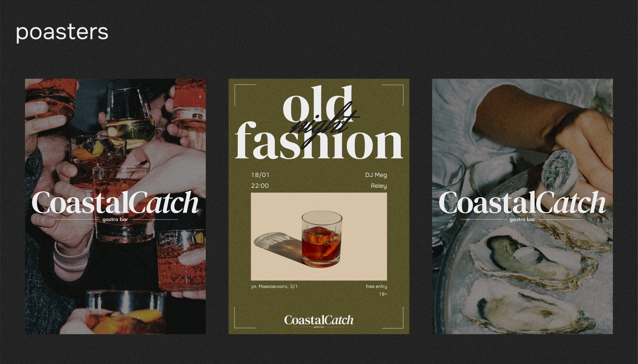Select the oyster platter poster

tap(522, 206)
